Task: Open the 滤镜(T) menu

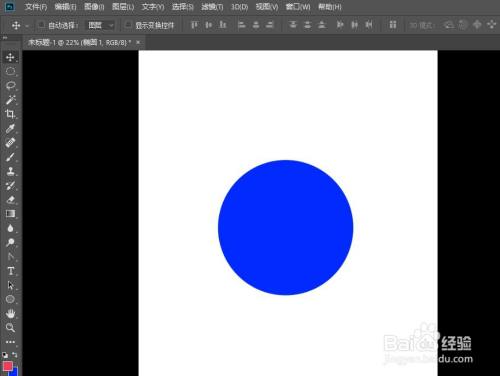Action: 212,7
